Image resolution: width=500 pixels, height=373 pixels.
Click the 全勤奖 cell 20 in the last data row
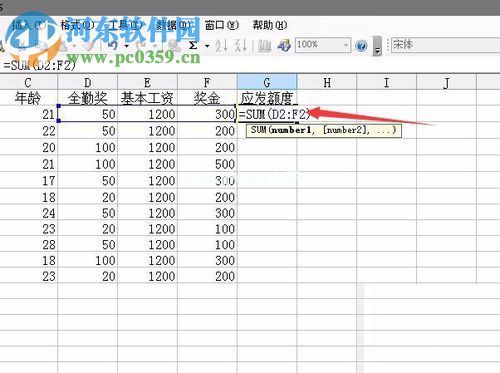coord(88,276)
